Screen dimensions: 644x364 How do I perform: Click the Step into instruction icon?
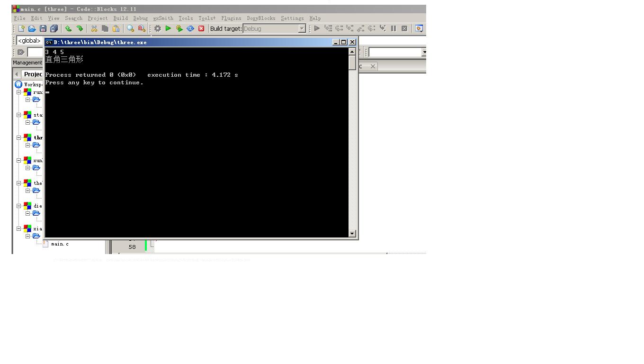pyautogui.click(x=383, y=28)
